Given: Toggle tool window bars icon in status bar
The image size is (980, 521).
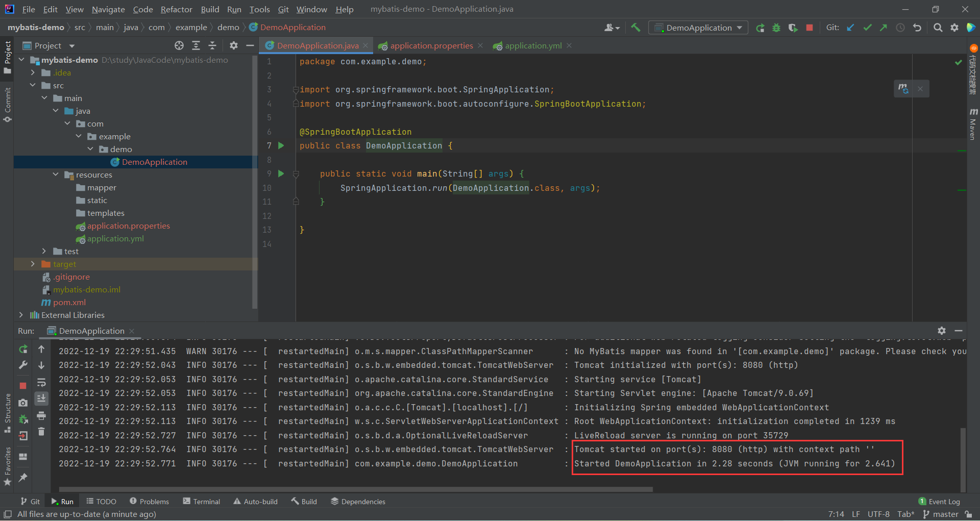Looking at the screenshot, I should point(7,514).
